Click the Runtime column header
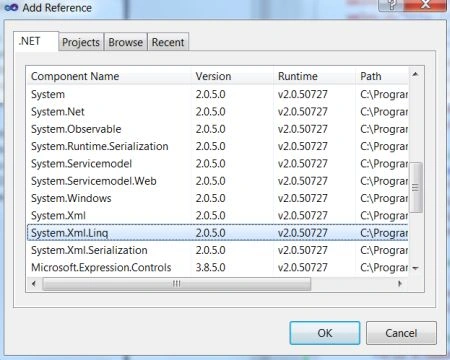 (314, 76)
